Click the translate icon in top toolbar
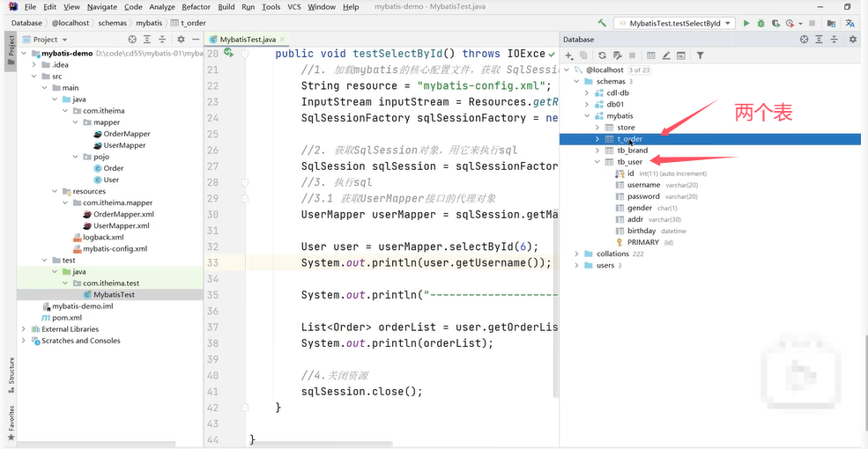The width and height of the screenshot is (868, 449). [849, 23]
